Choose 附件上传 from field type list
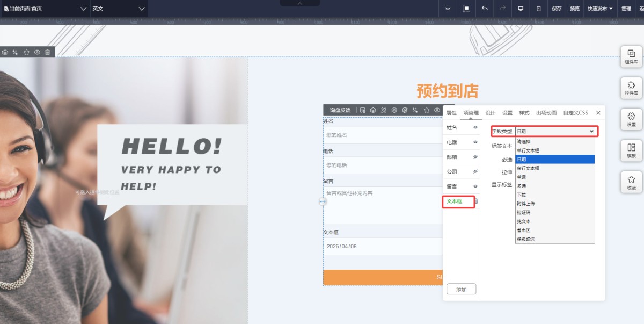 coord(555,204)
